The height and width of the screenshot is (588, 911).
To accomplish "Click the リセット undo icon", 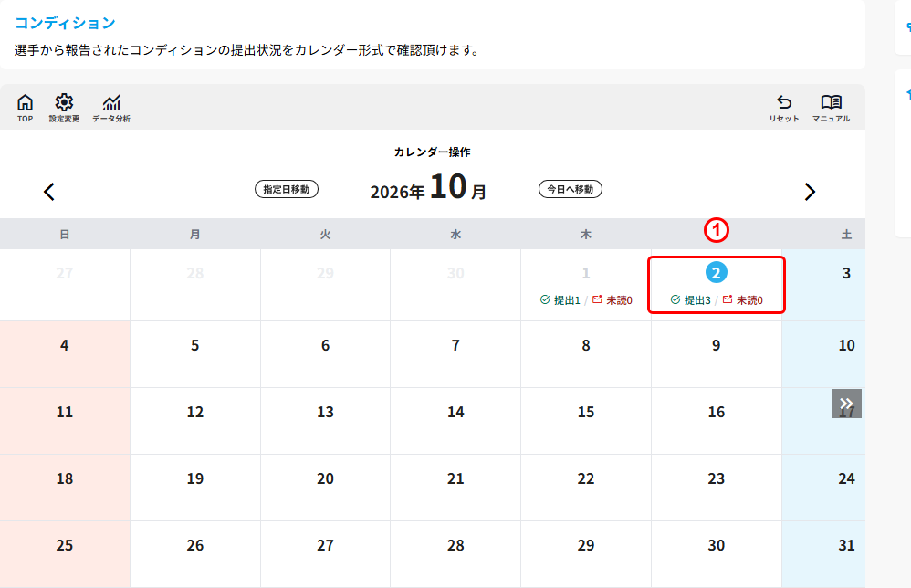I will [x=784, y=108].
